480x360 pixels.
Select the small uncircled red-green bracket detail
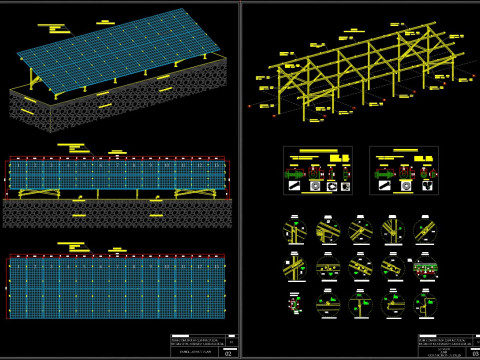coord(295,304)
